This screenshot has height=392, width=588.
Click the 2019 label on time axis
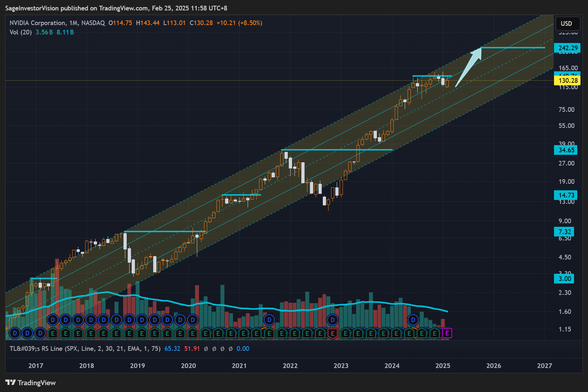click(x=137, y=366)
